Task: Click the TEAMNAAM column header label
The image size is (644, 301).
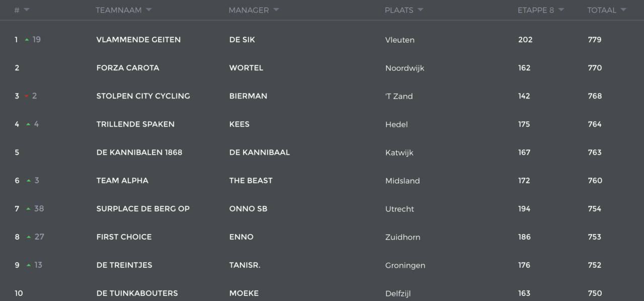Action: point(119,10)
